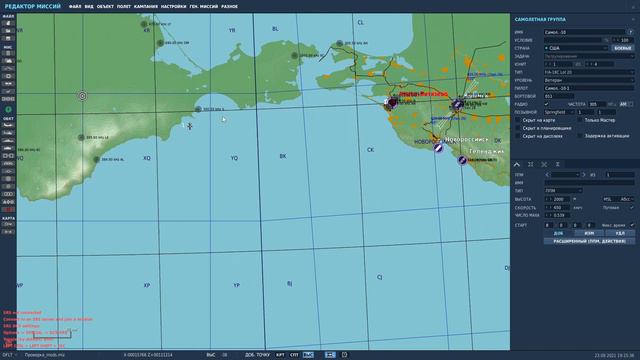Screen dimensions: 640x360
Task: Click the Gelendzhik airfield marker on map
Action: coord(462,160)
